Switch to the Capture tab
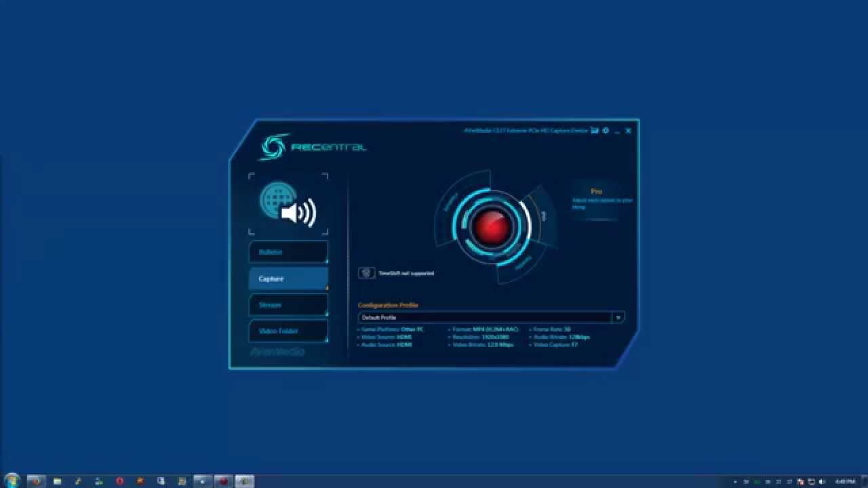 pos(288,279)
